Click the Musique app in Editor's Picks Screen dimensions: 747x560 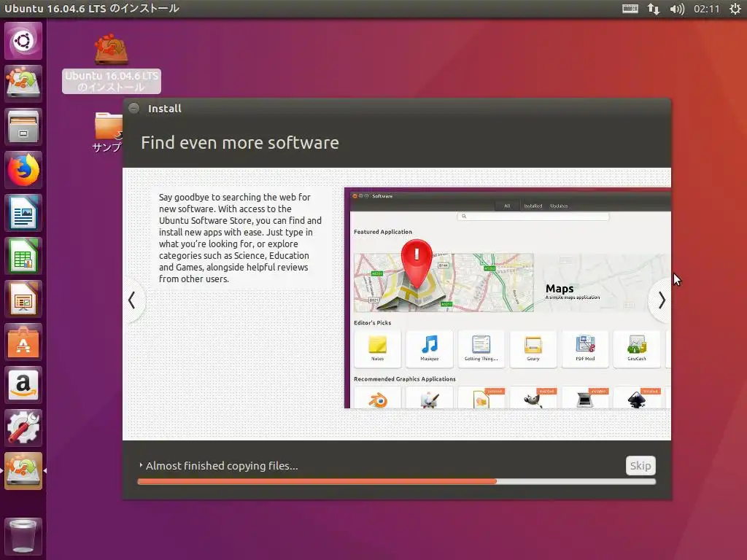coord(429,349)
